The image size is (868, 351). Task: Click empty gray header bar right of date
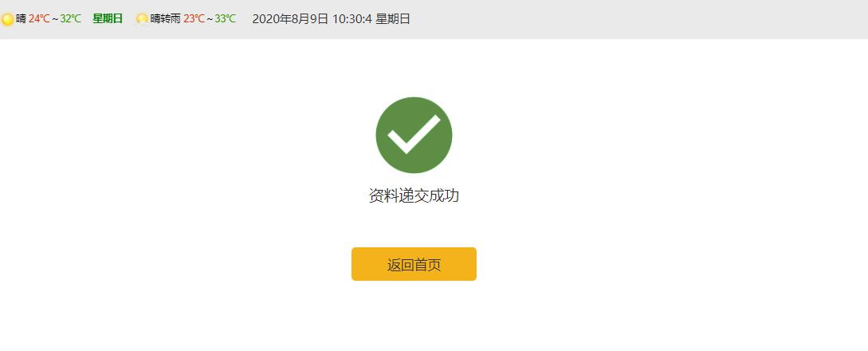[x=637, y=19]
